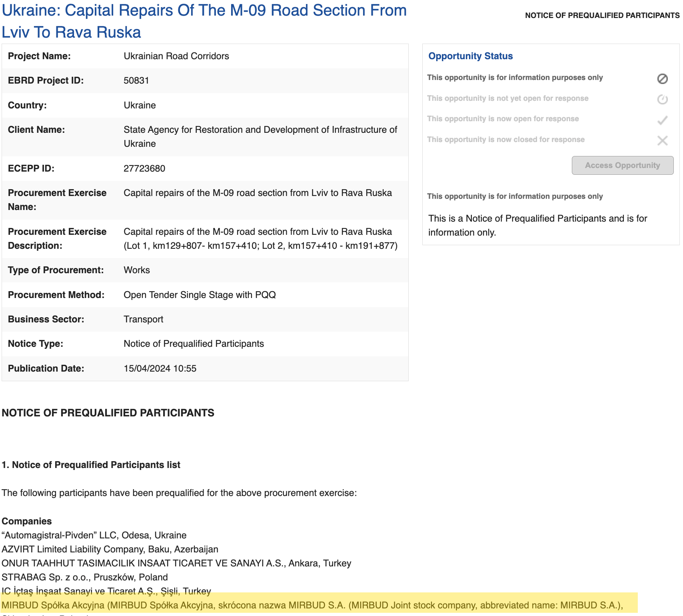Click the Lot 1 and Lot 2 description text

261,246
